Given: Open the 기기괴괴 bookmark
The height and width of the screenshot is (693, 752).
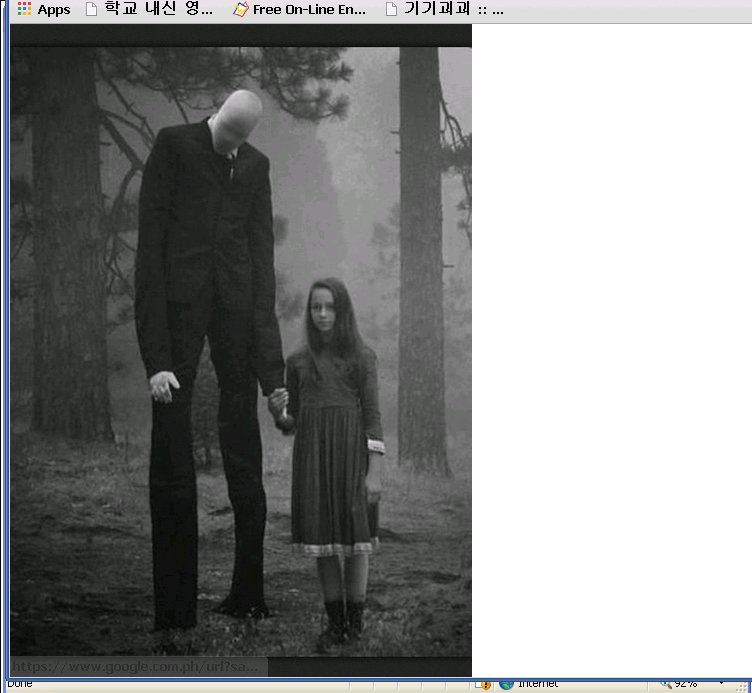Looking at the screenshot, I should click(445, 9).
